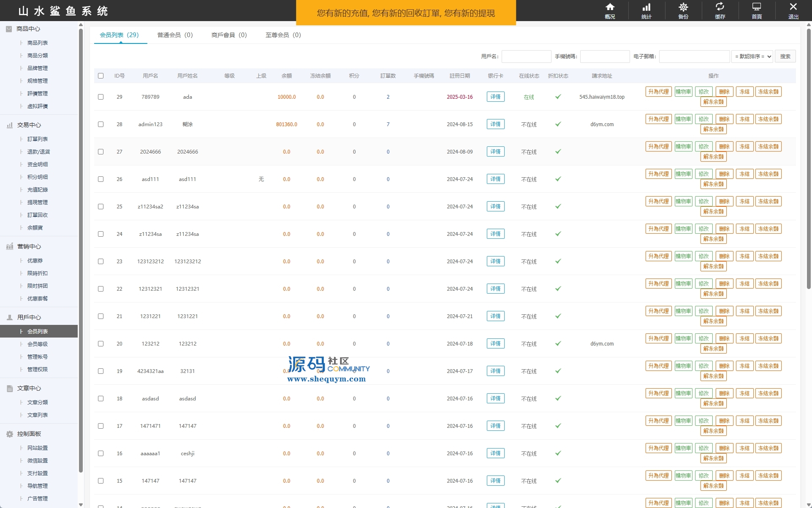Focus the 用戶名 search input field
Screen dimensions: 812x508
526,57
